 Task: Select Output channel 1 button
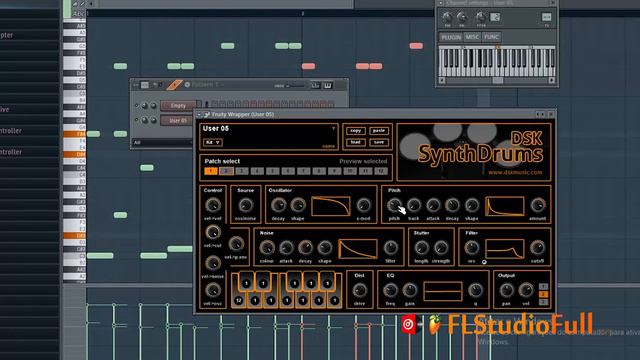point(543,287)
